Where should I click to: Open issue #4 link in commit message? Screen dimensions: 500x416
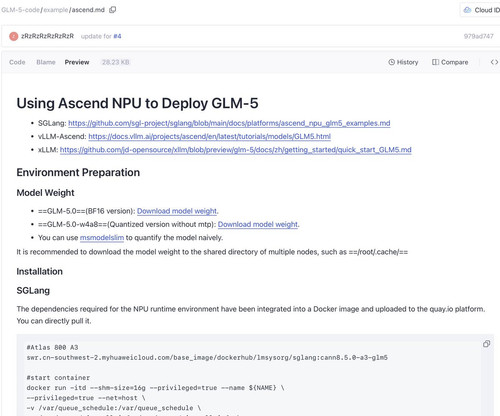tap(117, 36)
